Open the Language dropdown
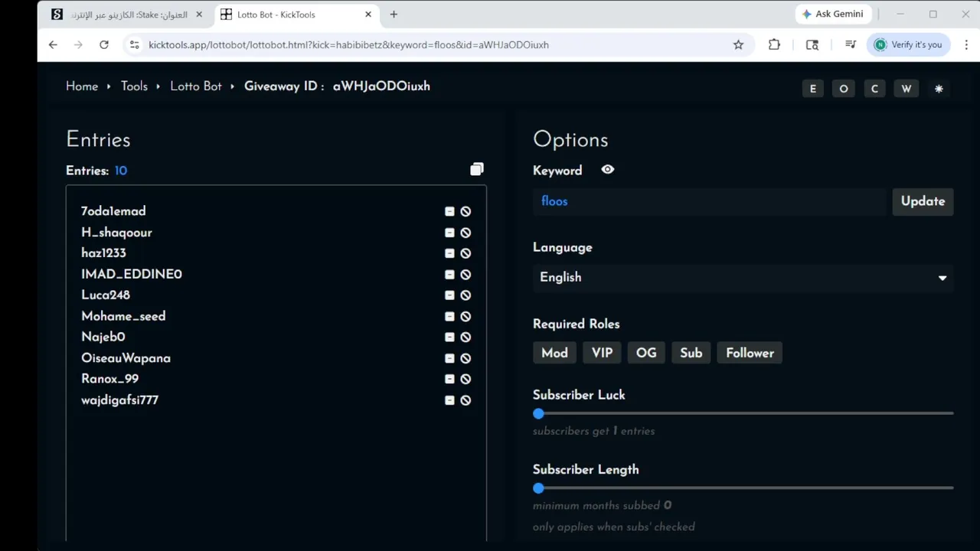The image size is (980, 551). [743, 278]
